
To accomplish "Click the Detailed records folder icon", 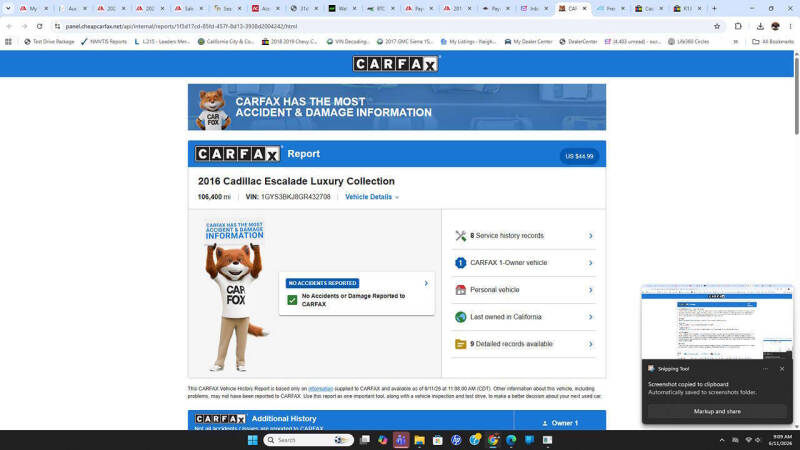I will point(460,344).
